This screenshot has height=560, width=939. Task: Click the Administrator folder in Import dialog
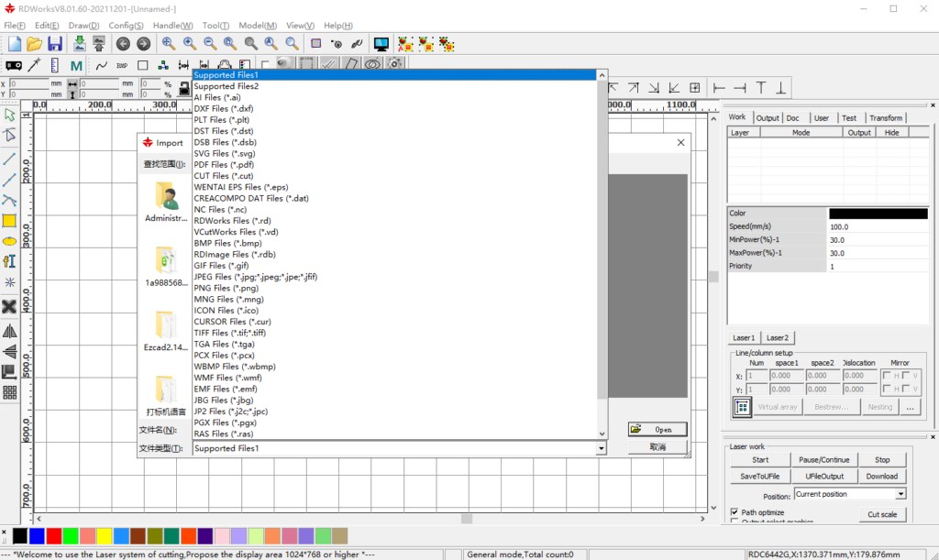166,202
